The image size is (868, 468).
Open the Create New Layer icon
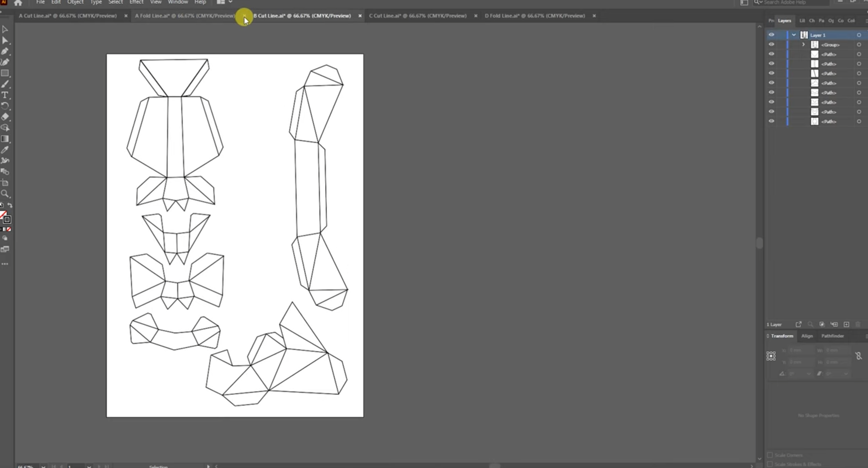point(846,324)
